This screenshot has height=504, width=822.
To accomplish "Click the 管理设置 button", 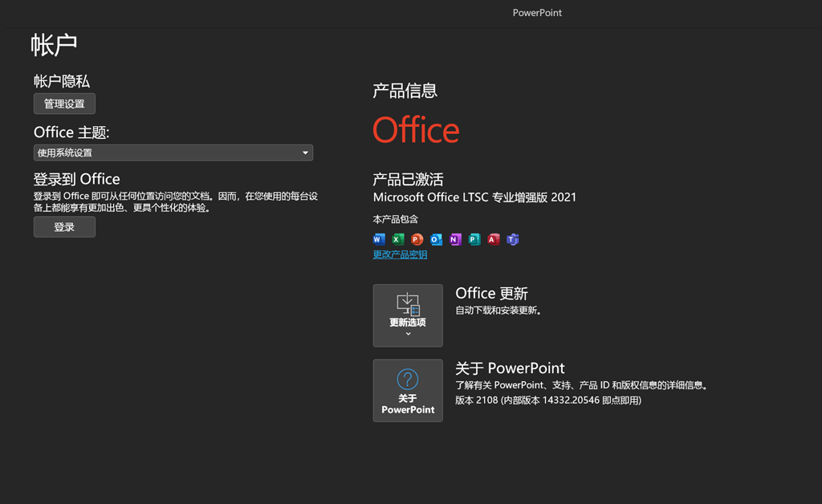I will [64, 104].
